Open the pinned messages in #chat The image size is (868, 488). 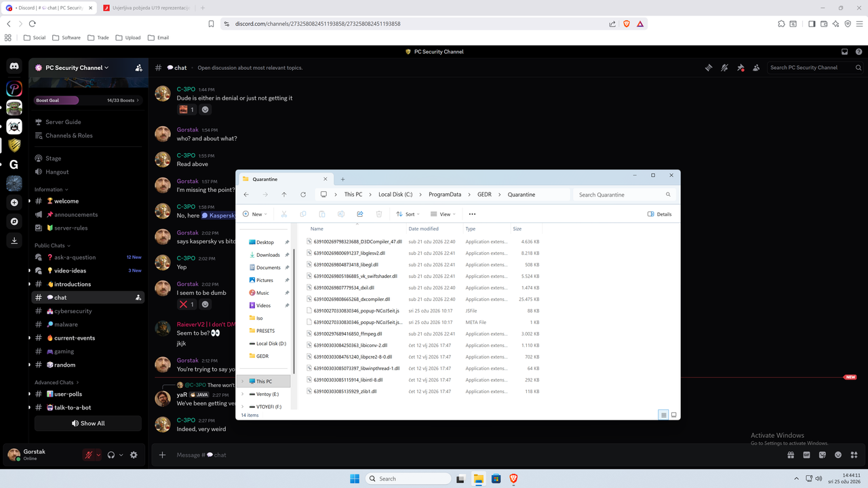[x=741, y=67]
